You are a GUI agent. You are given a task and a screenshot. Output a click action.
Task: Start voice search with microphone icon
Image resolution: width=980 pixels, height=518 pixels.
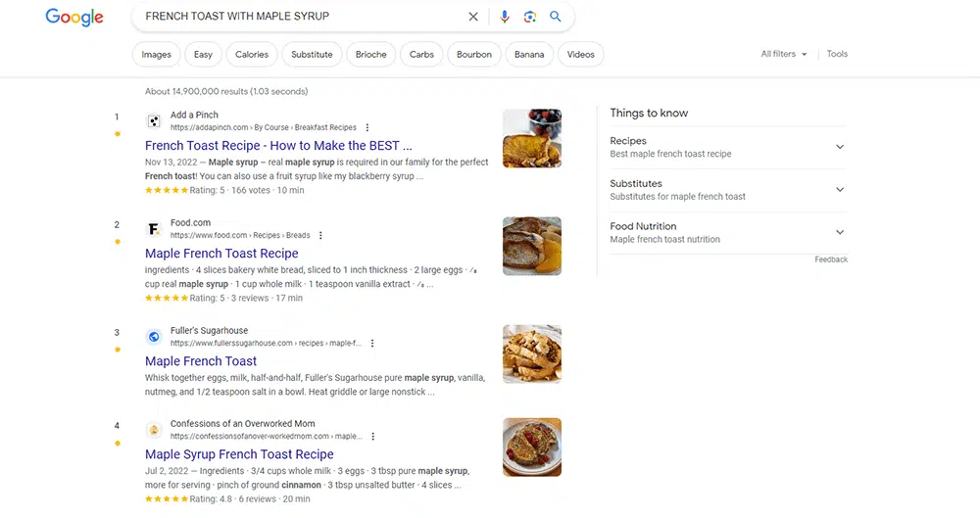[x=505, y=17]
